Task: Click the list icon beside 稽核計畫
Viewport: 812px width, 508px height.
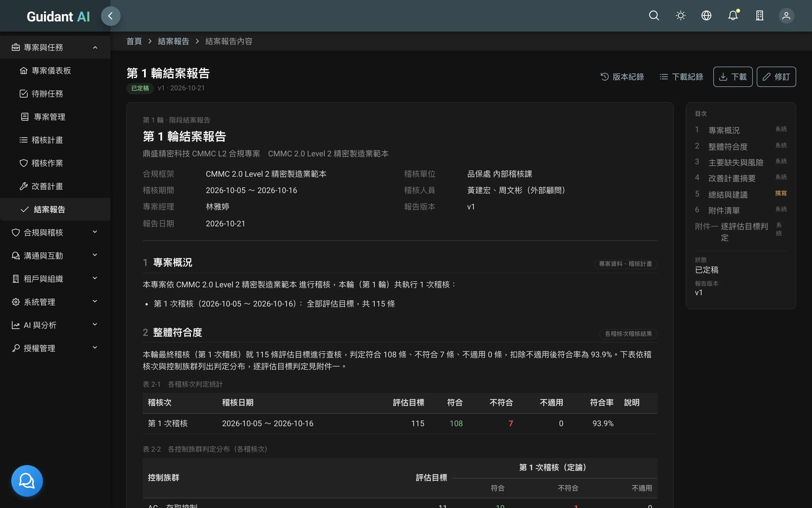Action: tap(23, 140)
